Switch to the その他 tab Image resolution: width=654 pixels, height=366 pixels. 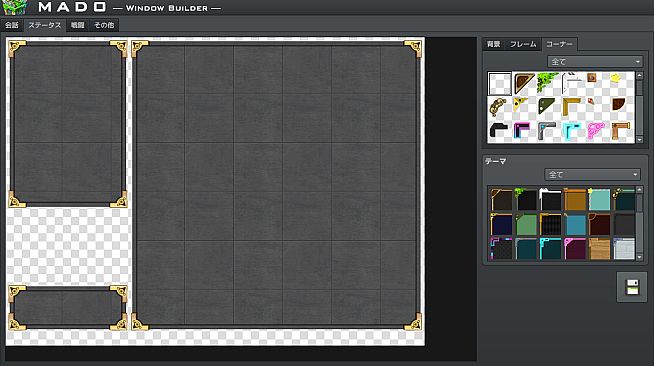[104, 25]
